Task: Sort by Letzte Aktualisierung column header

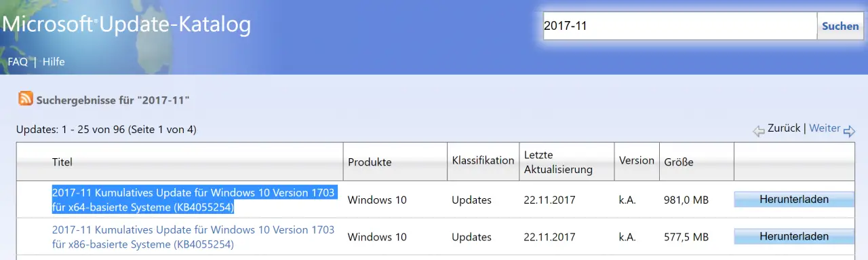Action: (558, 162)
